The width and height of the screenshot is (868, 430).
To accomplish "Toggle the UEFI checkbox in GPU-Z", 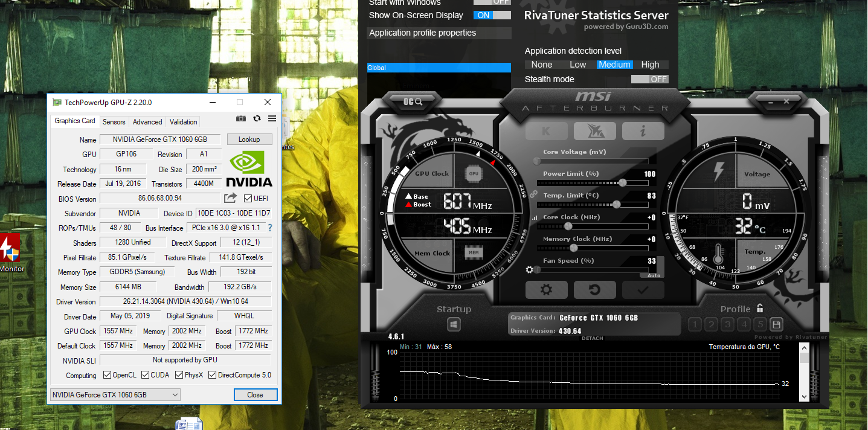I will tap(248, 198).
